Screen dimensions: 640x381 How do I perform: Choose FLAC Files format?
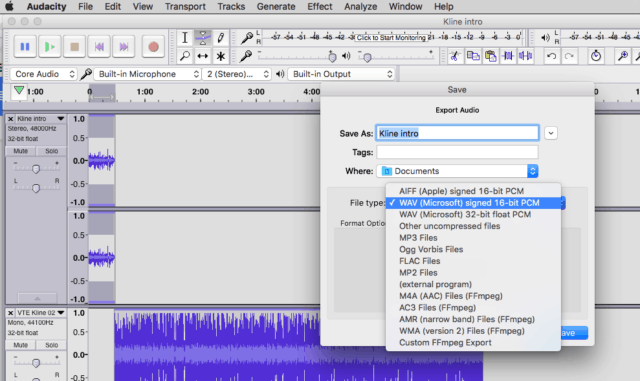pos(473,261)
